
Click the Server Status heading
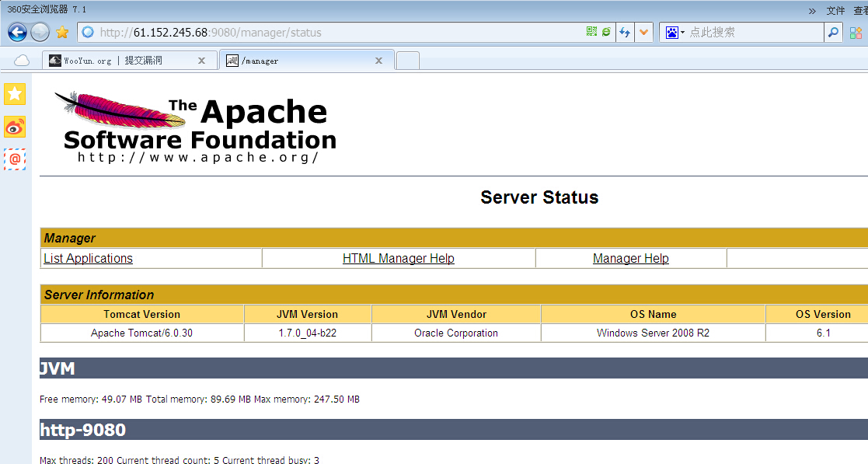pos(539,197)
